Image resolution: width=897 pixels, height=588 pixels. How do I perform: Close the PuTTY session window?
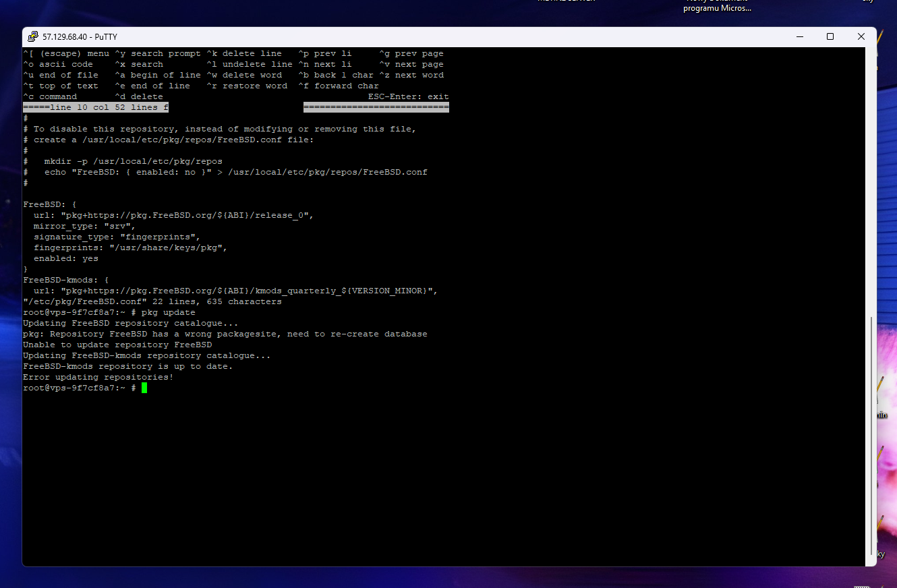[x=861, y=37]
